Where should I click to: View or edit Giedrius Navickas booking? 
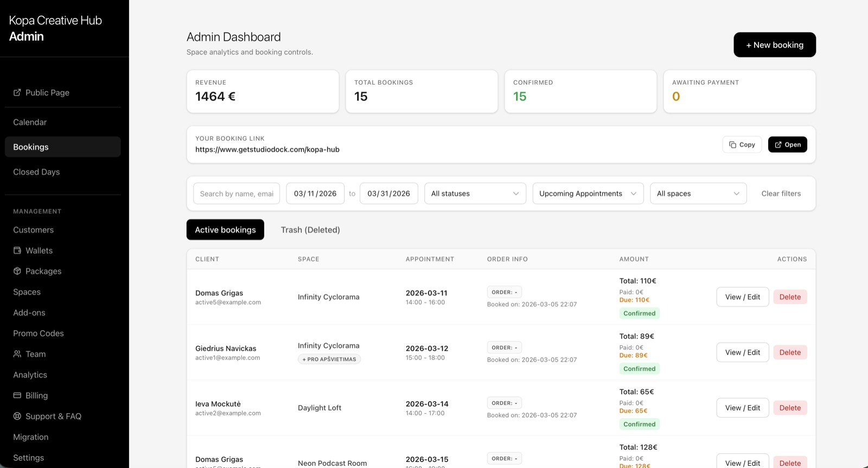coord(742,352)
